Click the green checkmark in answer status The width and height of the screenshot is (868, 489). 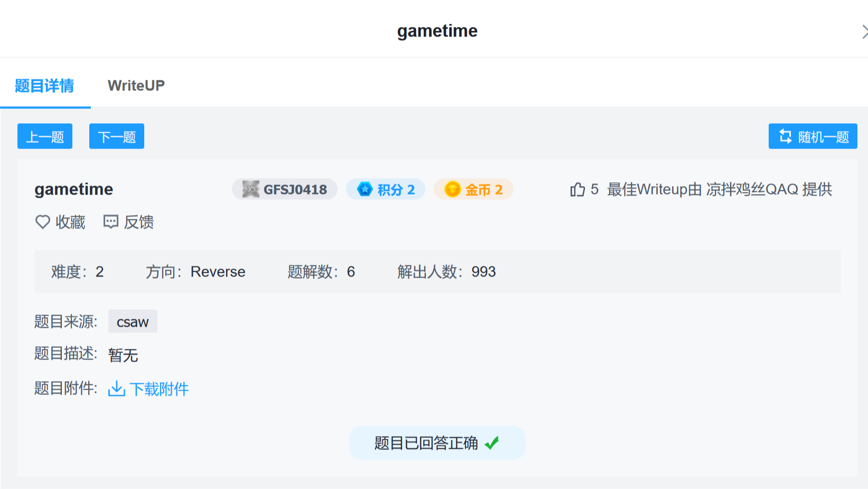(x=492, y=443)
